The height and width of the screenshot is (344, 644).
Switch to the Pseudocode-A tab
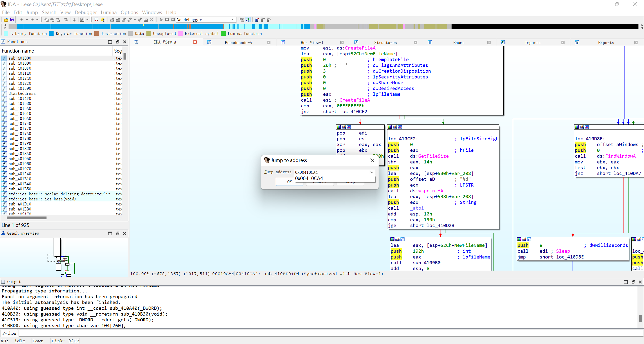click(238, 42)
